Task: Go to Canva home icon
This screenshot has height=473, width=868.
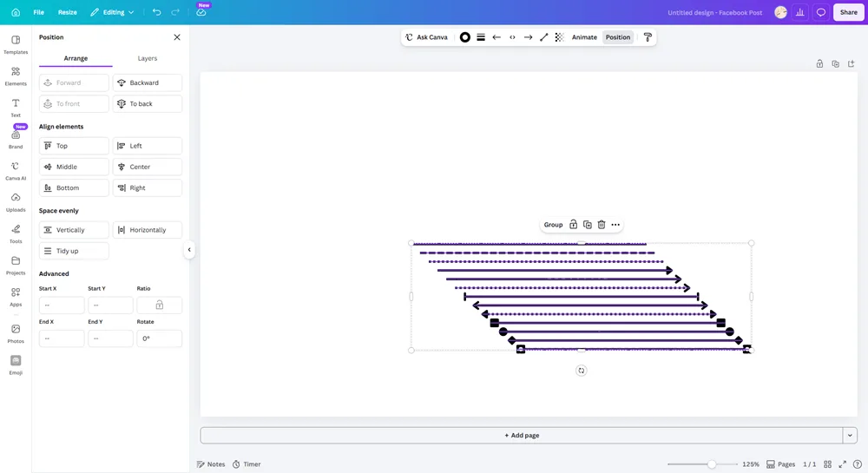Action: (16, 12)
